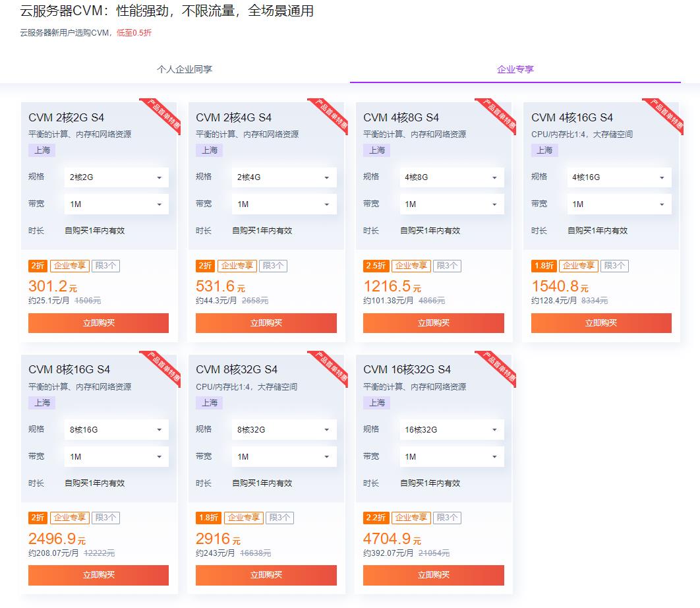This screenshot has height=608, width=700.
Task: Click the CVM 8核32G S4 card title
Action: tap(237, 369)
